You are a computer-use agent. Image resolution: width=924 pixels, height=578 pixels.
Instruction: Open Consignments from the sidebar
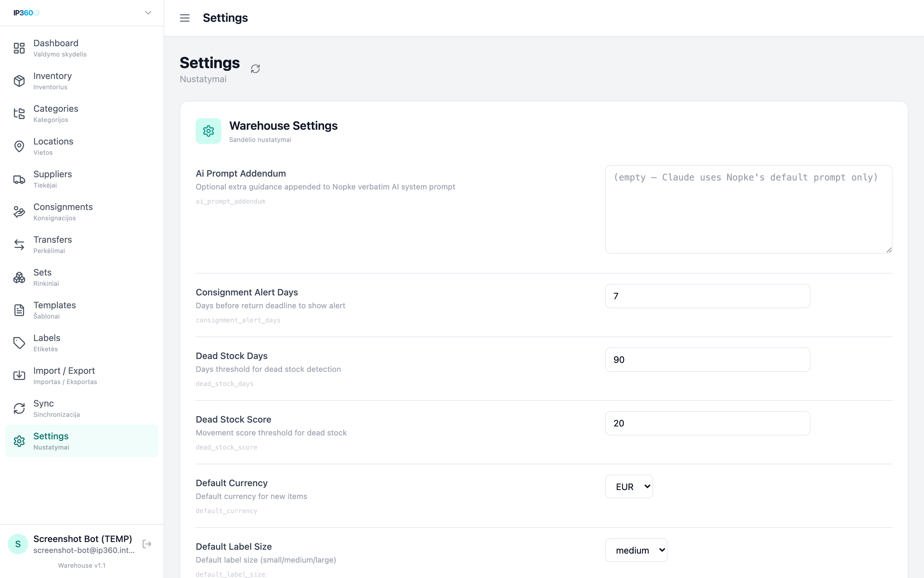coord(82,212)
